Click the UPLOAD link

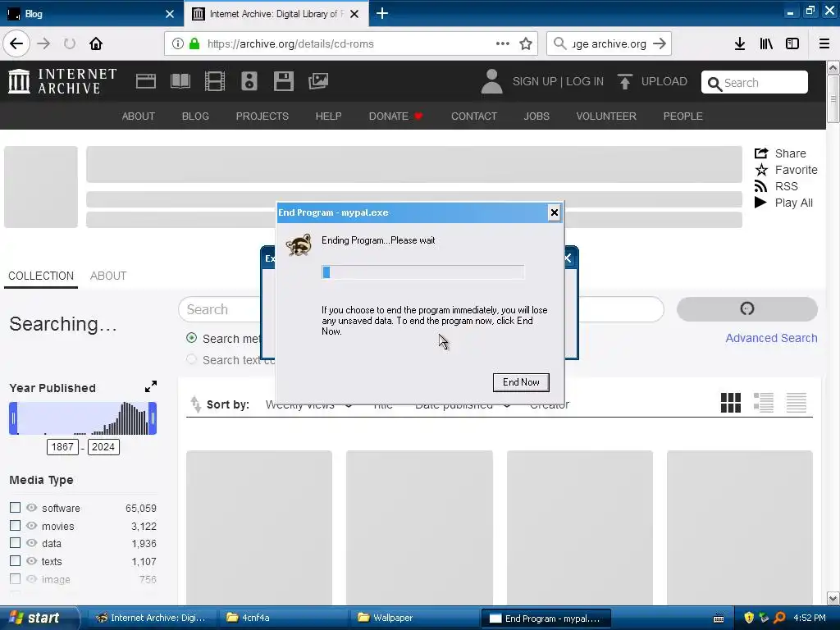pos(652,81)
